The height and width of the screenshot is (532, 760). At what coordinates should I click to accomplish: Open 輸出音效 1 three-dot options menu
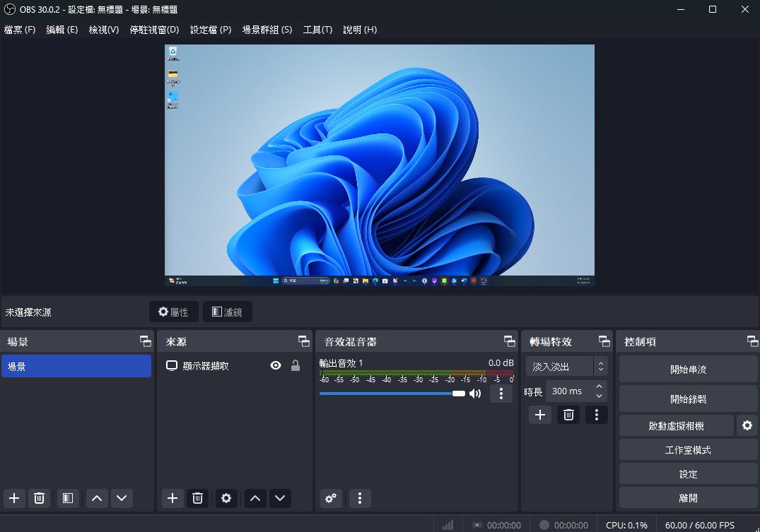(x=501, y=394)
